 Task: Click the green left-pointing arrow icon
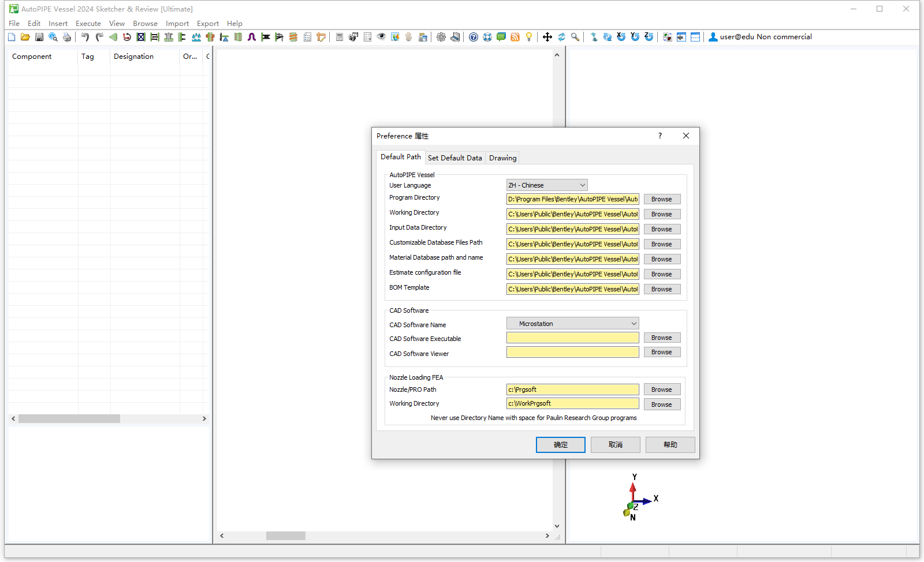click(113, 37)
